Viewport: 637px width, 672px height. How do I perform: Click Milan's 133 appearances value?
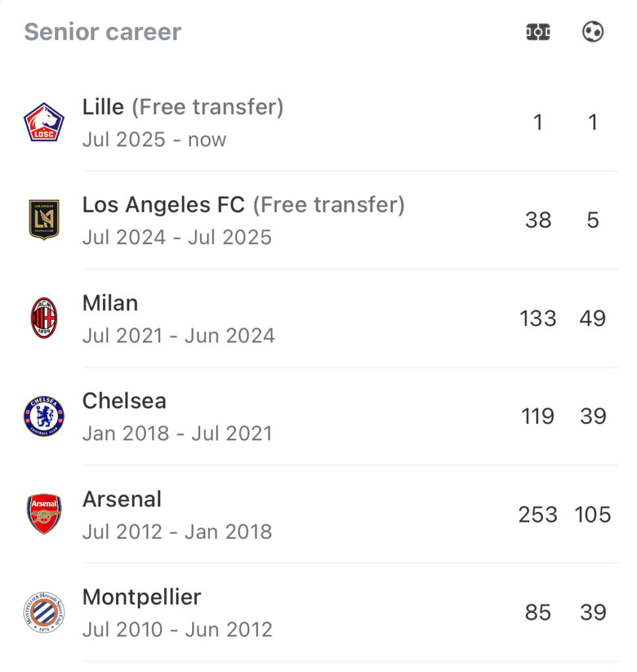coord(538,318)
